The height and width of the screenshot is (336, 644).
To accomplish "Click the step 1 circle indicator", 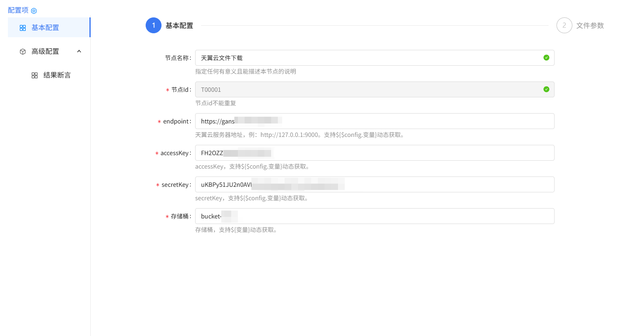I will click(154, 25).
